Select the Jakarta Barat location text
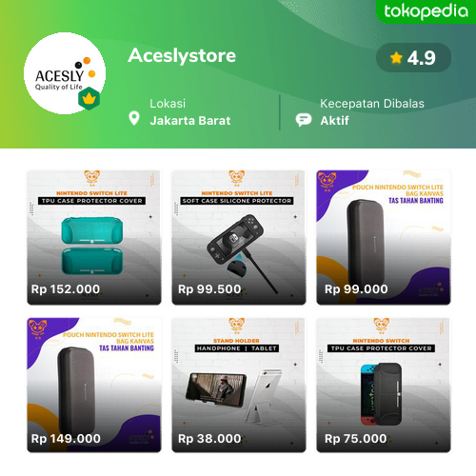 pyautogui.click(x=190, y=121)
